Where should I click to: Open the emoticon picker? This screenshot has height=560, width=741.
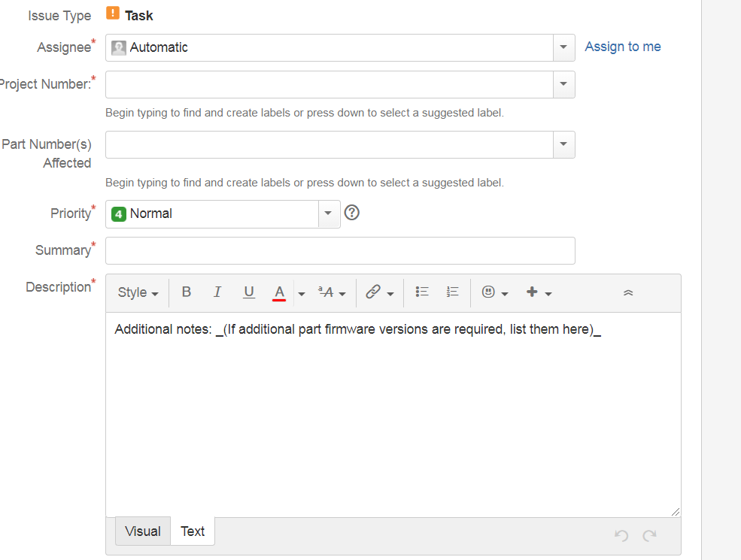click(495, 292)
